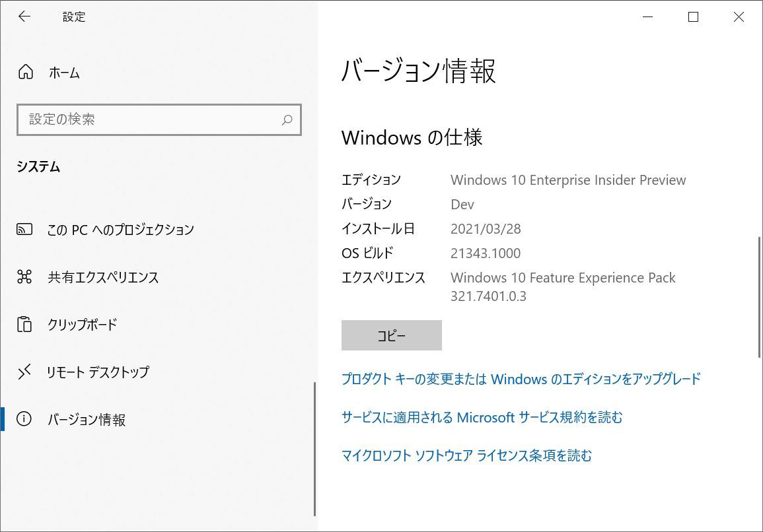Click the Windows の仕様 heading
The image size is (763, 532).
click(x=412, y=137)
